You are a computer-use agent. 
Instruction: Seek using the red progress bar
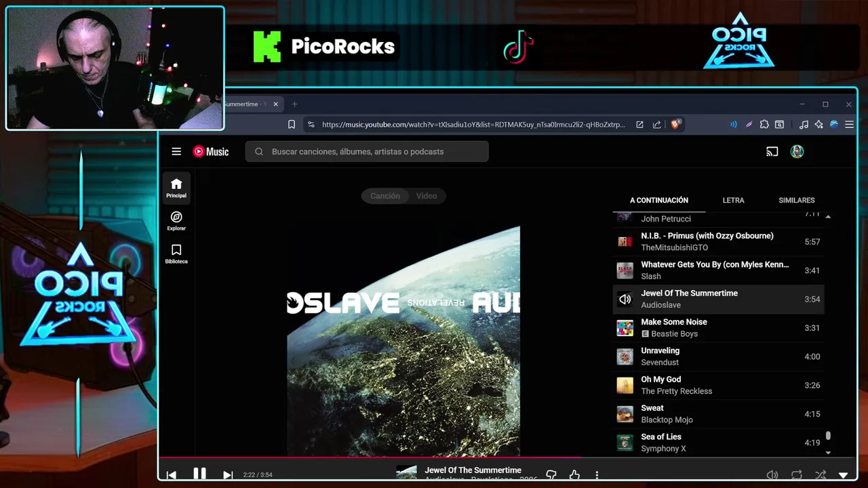(507, 457)
